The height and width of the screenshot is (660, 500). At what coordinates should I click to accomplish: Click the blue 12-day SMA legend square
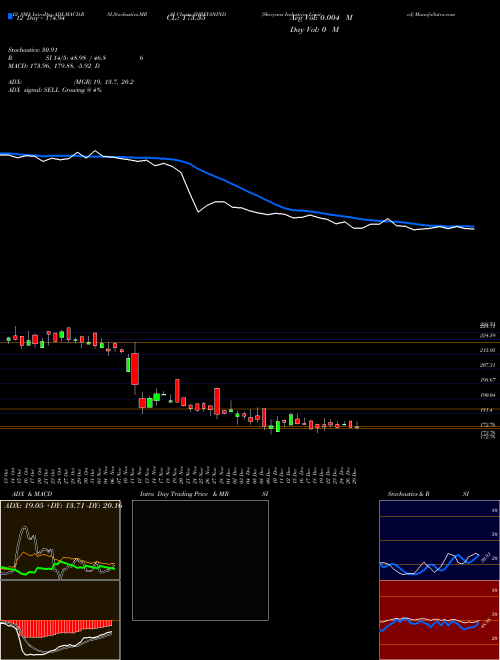[x=10, y=16]
